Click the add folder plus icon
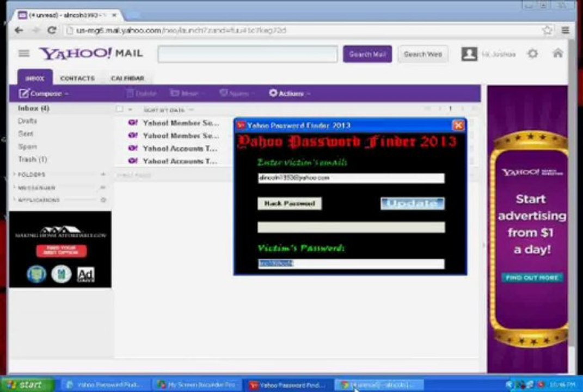Image resolution: width=583 pixels, height=392 pixels. tap(103, 174)
